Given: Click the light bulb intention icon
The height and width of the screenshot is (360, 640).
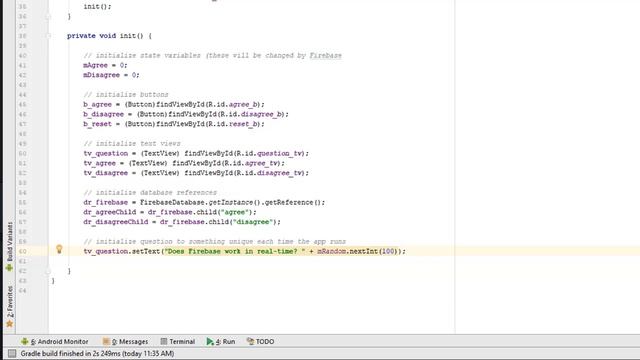Looking at the screenshot, I should point(59,249).
